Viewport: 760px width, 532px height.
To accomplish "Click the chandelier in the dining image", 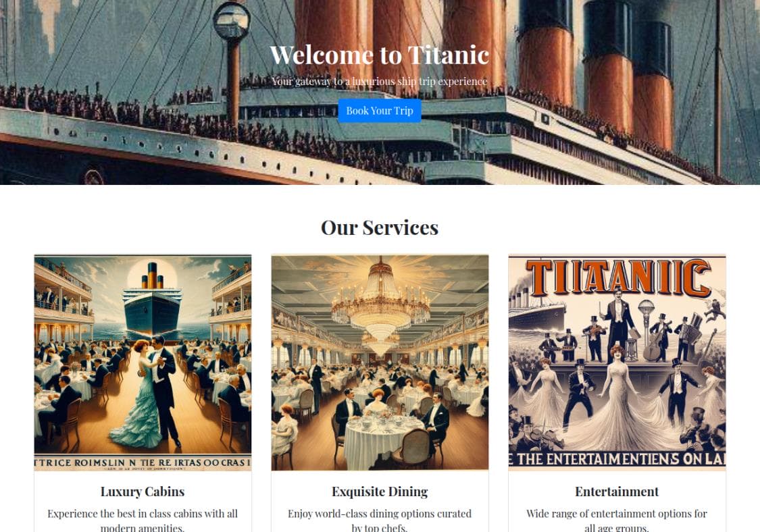I will [x=380, y=305].
